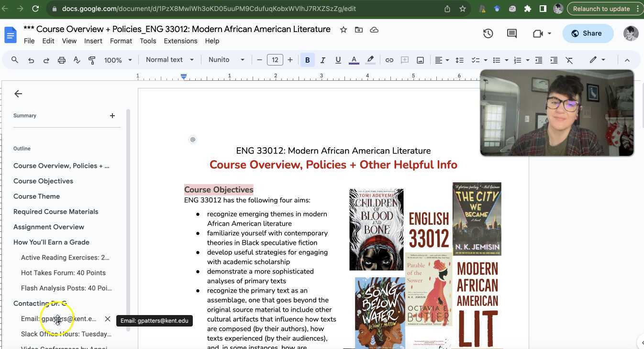Image resolution: width=644 pixels, height=349 pixels.
Task: Jump to Required Course Materials heading
Action: [56, 212]
